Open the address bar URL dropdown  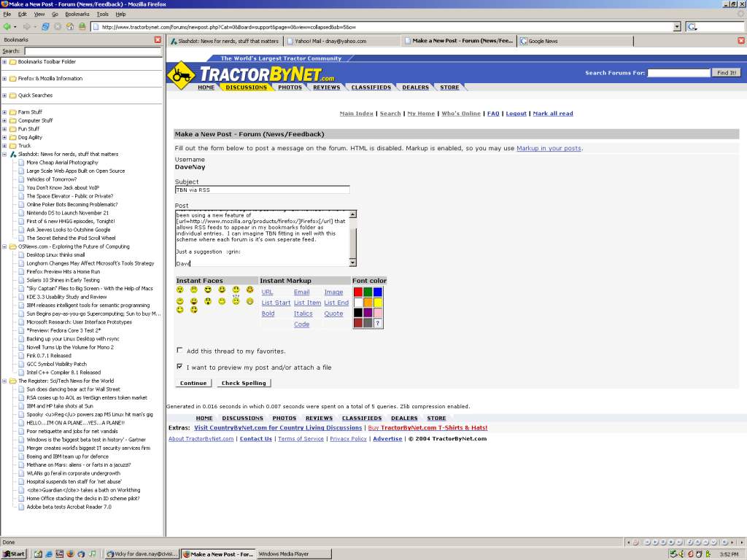point(677,26)
